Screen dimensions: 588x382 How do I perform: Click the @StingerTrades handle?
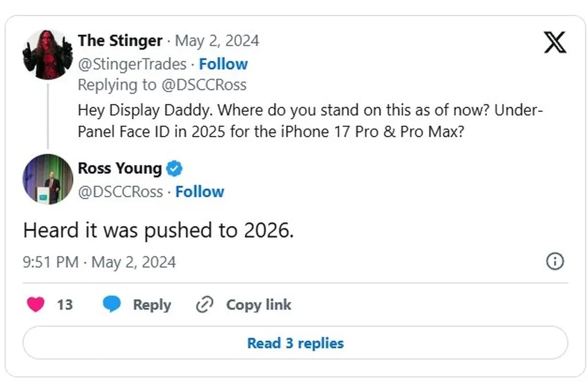point(132,64)
